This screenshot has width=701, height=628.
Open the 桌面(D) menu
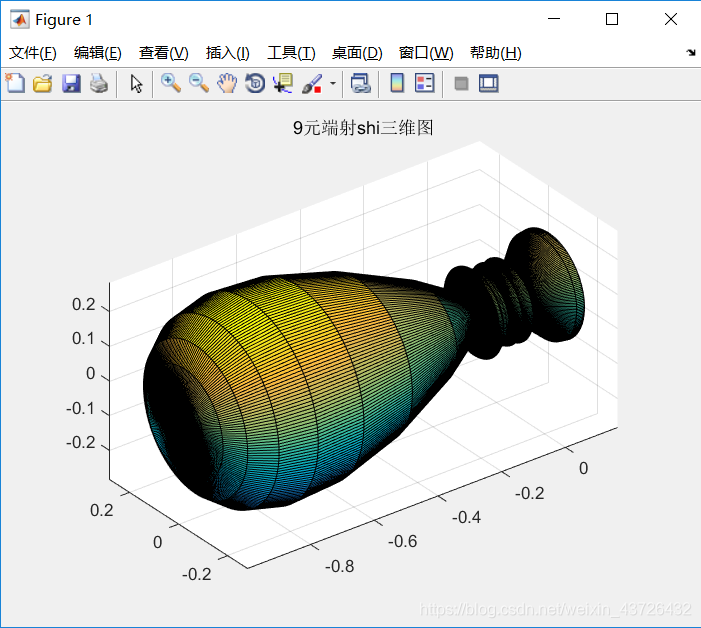tap(357, 53)
